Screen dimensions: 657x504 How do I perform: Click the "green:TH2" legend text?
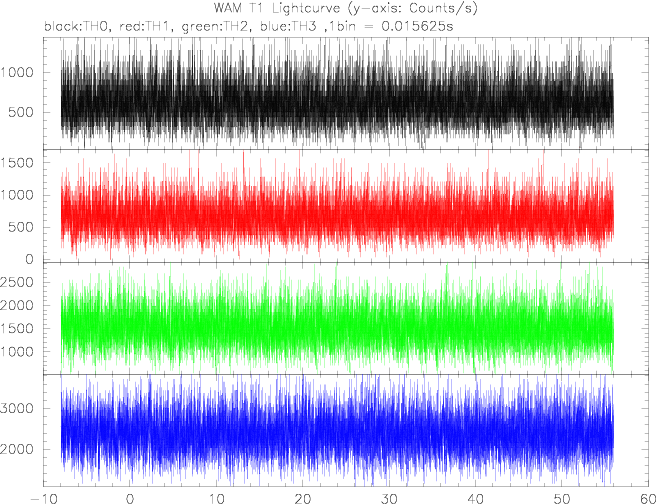(x=216, y=27)
